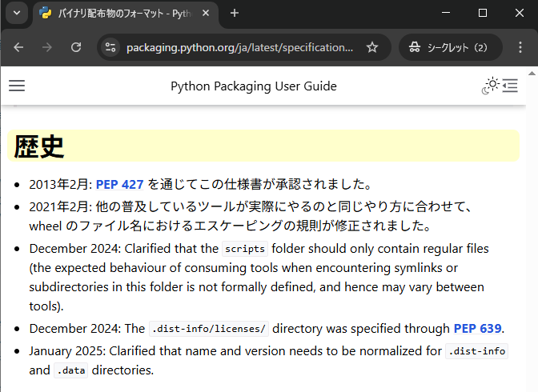Click the packaging.python.org URL field
The image size is (538, 392).
pyautogui.click(x=239, y=47)
